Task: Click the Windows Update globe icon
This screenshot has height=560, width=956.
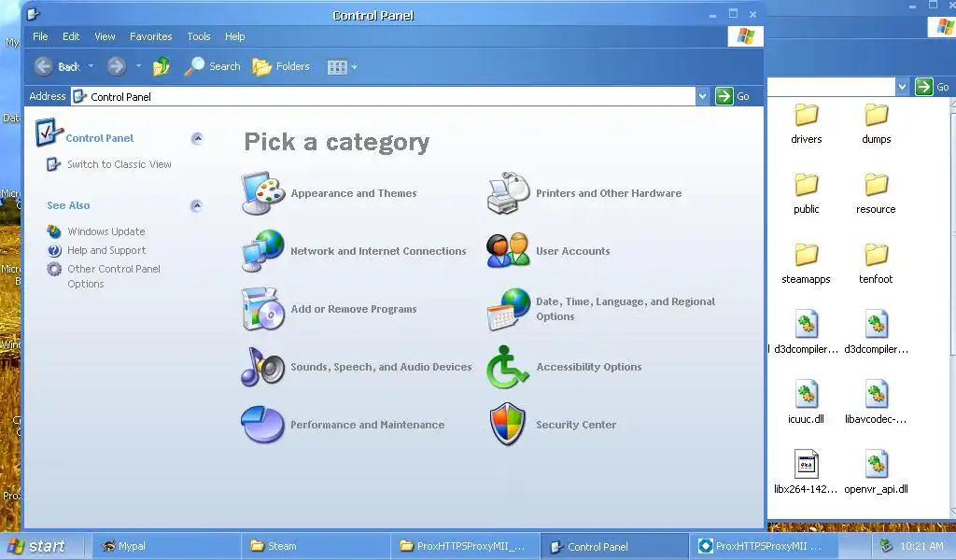Action: coord(54,231)
